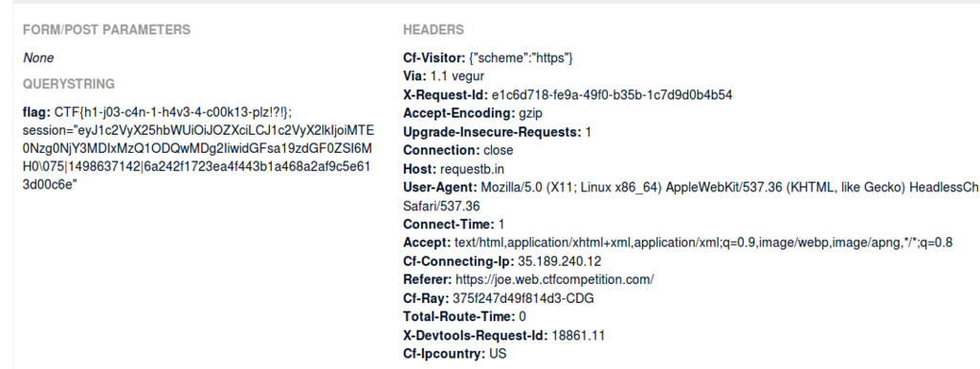The image size is (980, 369).
Task: Select the Connection close header
Action: 458,150
